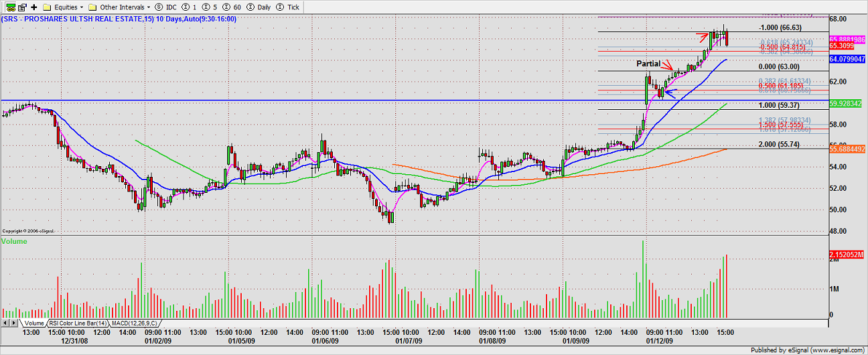The image size is (868, 355).
Task: Click the 'Partial' chart annotation text
Action: pyautogui.click(x=648, y=63)
